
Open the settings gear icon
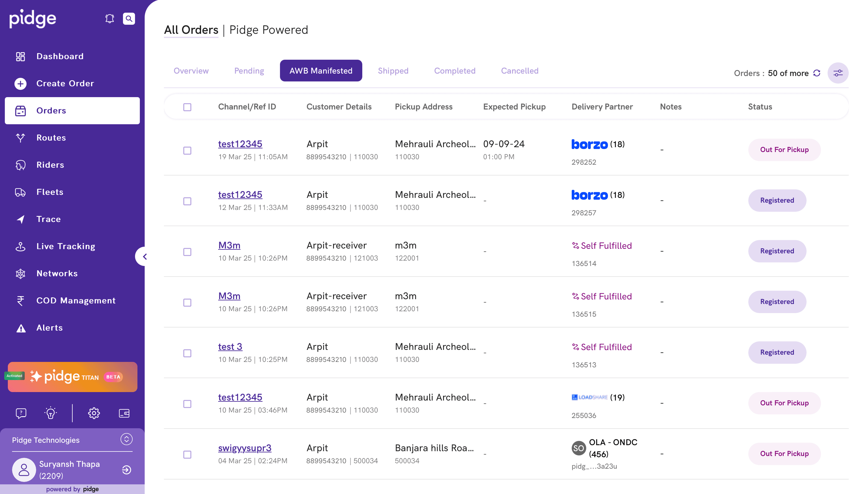pyautogui.click(x=94, y=413)
